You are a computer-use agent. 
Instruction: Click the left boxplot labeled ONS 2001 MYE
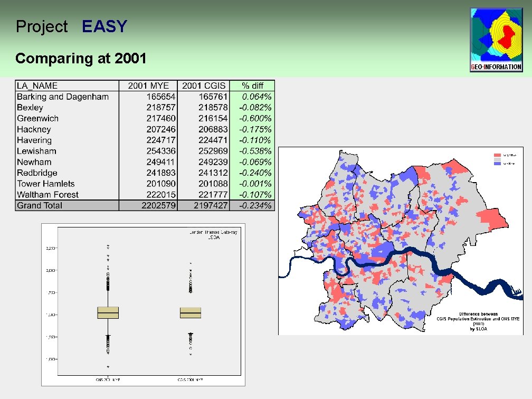coord(107,312)
